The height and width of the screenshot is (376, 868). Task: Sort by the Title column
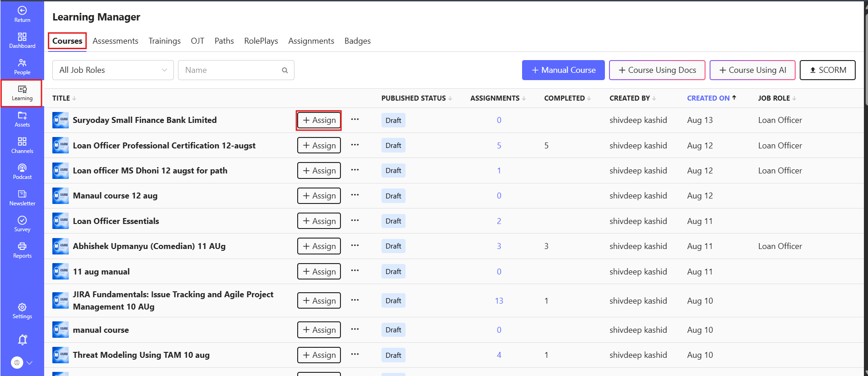click(x=64, y=98)
